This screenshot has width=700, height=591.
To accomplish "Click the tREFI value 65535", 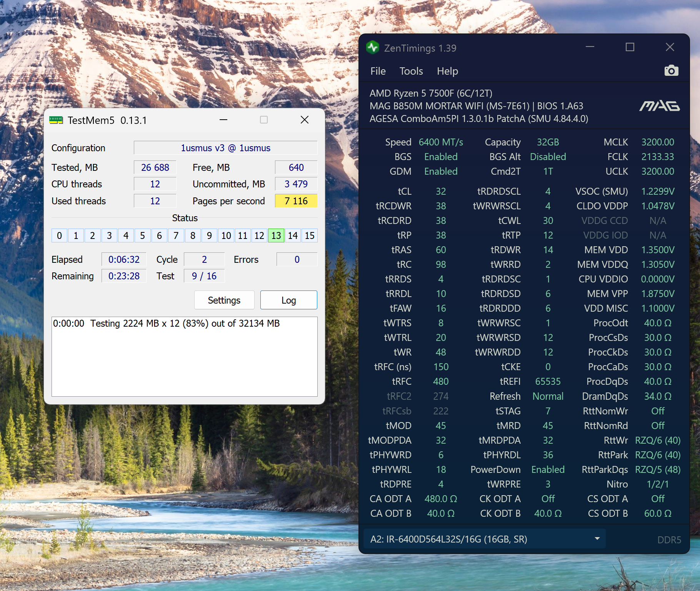I will coord(548,381).
